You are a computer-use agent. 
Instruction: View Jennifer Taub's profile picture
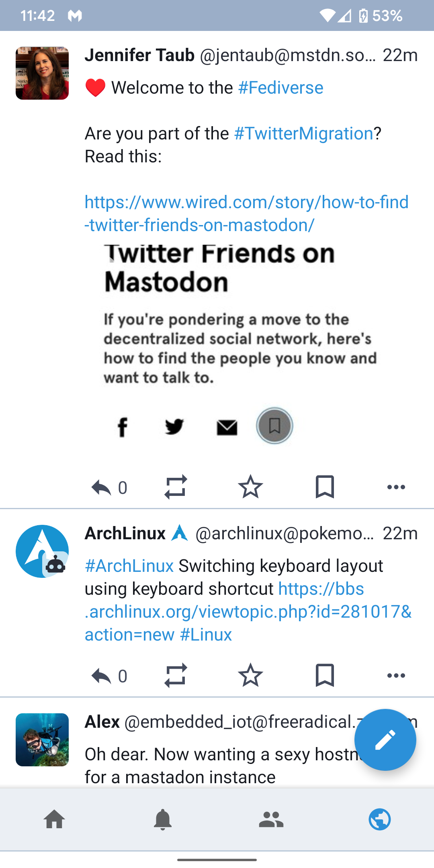pos(42,74)
